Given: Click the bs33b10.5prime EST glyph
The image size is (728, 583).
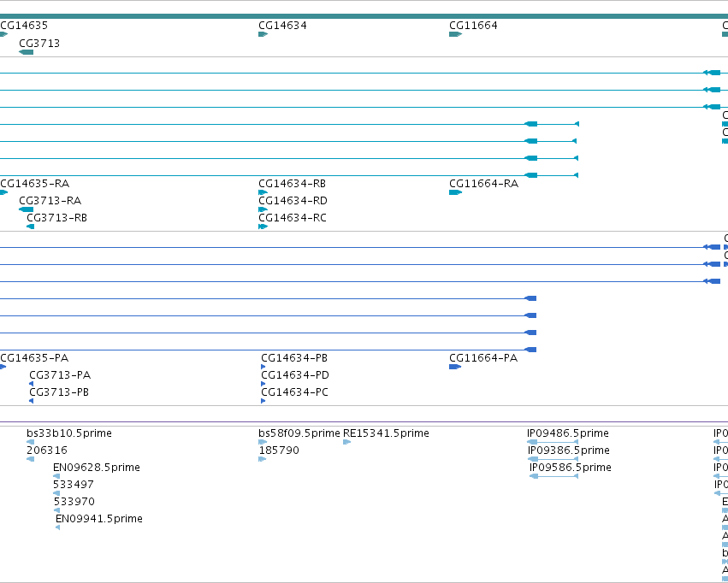Looking at the screenshot, I should [x=31, y=442].
